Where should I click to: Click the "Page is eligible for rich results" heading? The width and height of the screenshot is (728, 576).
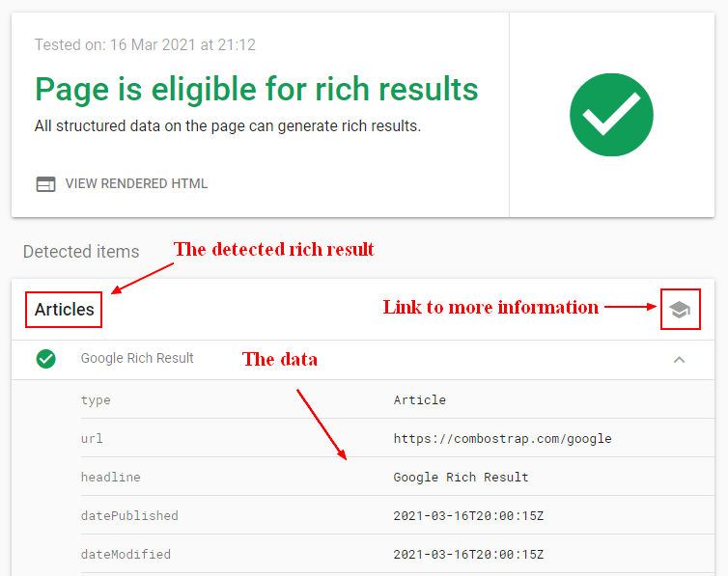coord(257,89)
